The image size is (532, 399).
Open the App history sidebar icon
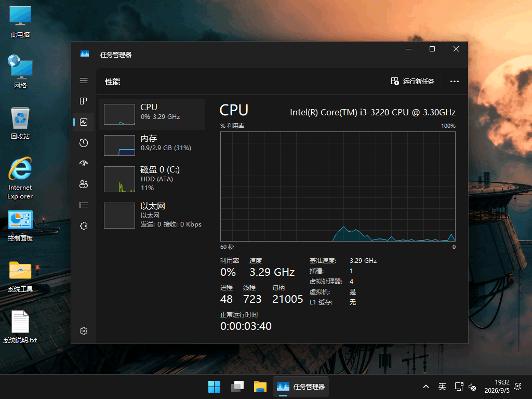pyautogui.click(x=84, y=143)
